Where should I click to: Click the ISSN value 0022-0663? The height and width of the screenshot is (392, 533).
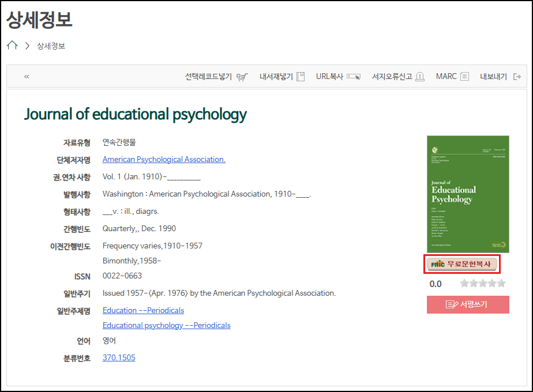(x=122, y=276)
